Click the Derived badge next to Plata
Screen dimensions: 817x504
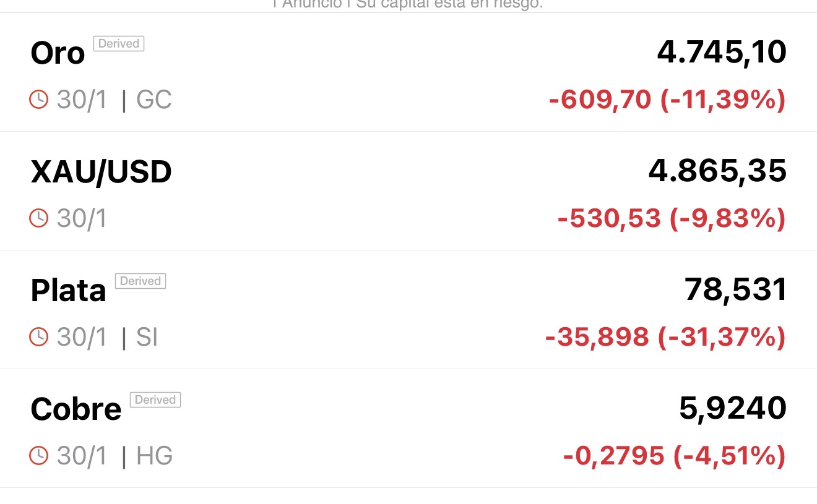(x=140, y=281)
